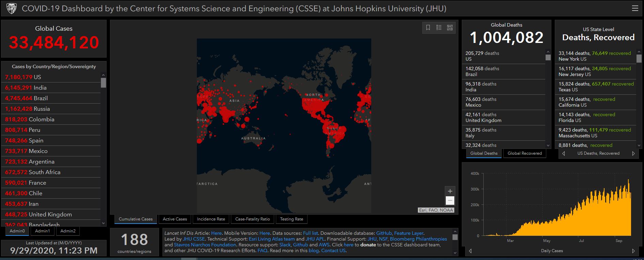
Task: Click the Johns Hopkins University shield logo
Action: pos(12,9)
